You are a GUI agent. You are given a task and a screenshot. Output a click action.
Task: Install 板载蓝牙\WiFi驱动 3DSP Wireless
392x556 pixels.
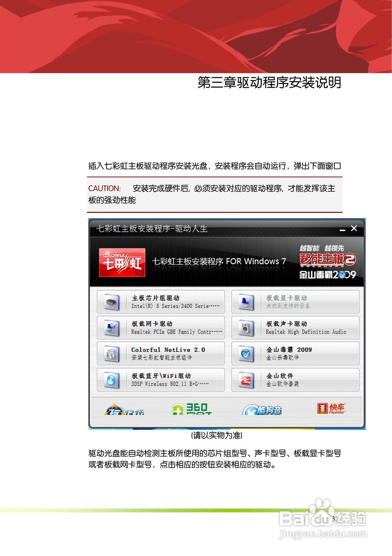[161, 380]
